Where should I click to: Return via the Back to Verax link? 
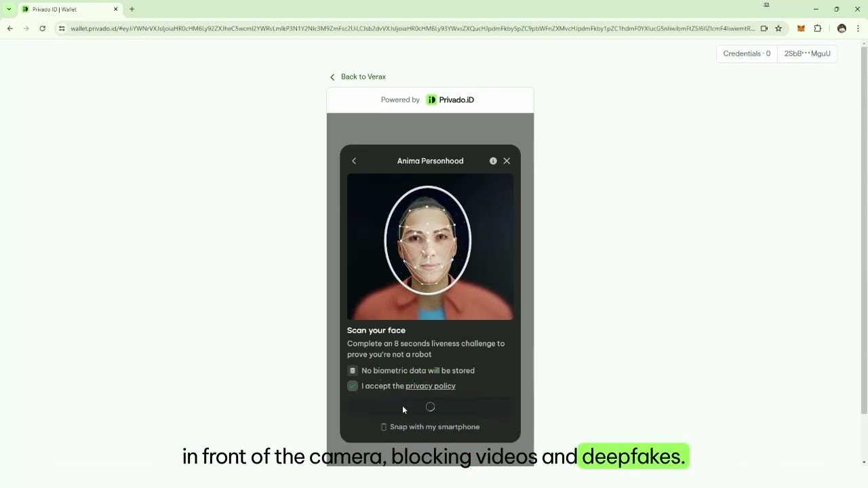[357, 77]
